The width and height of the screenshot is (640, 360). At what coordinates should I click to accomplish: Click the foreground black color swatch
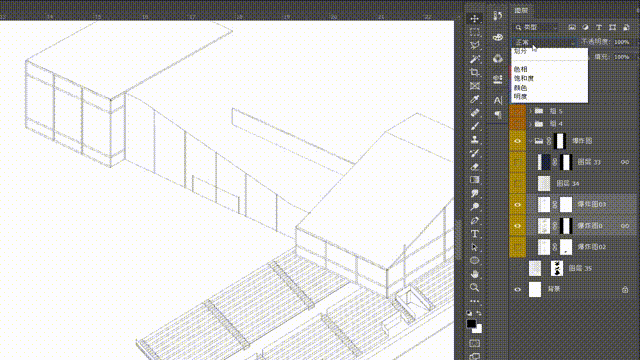point(471,323)
